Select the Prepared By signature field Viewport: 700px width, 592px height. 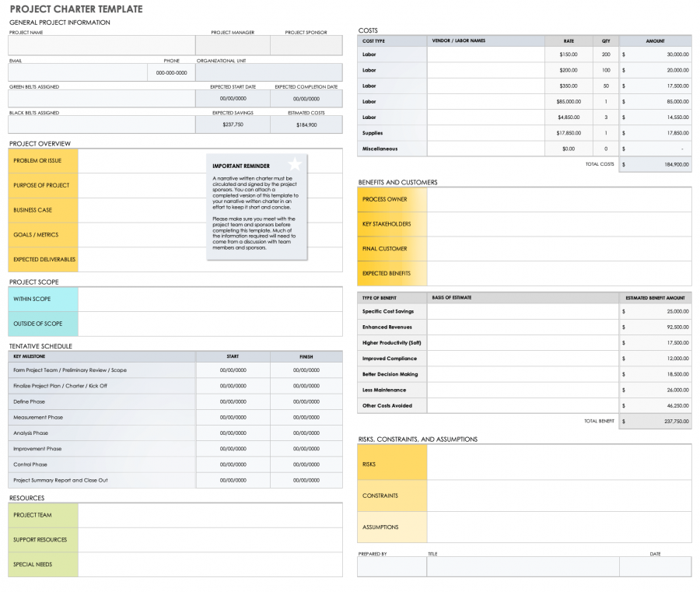point(390,566)
